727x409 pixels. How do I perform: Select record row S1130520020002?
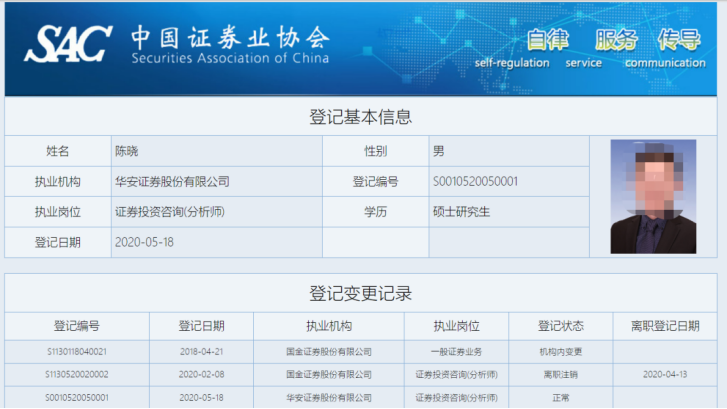click(77, 374)
